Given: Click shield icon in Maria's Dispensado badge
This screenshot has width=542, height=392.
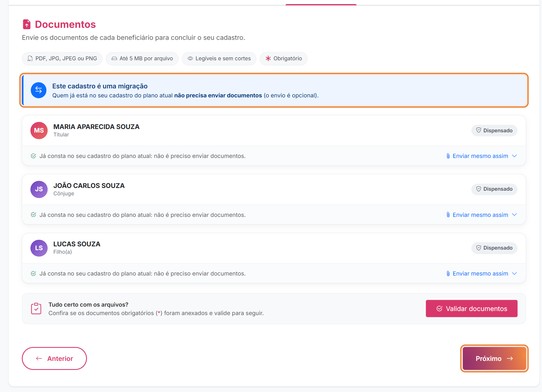Looking at the screenshot, I should pyautogui.click(x=479, y=130).
